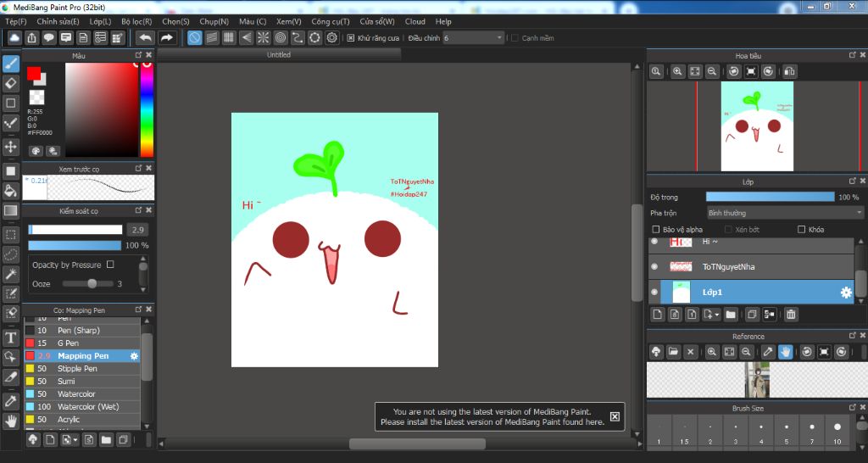
Task: Undock the Reference panel
Action: pyautogui.click(x=853, y=336)
